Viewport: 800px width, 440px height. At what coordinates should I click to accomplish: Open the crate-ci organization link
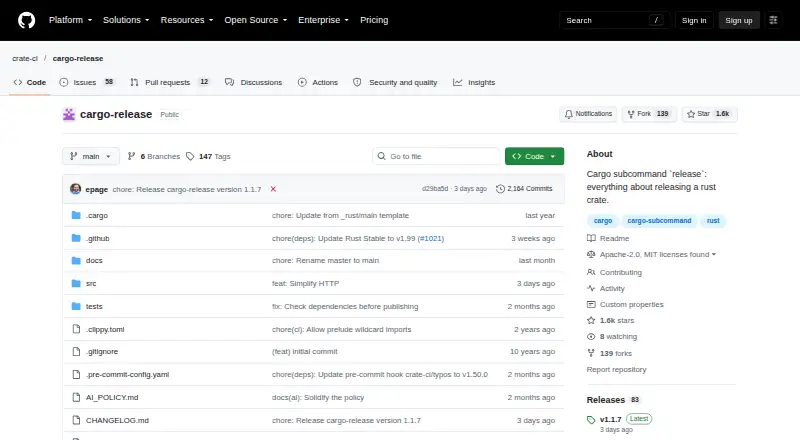click(25, 59)
